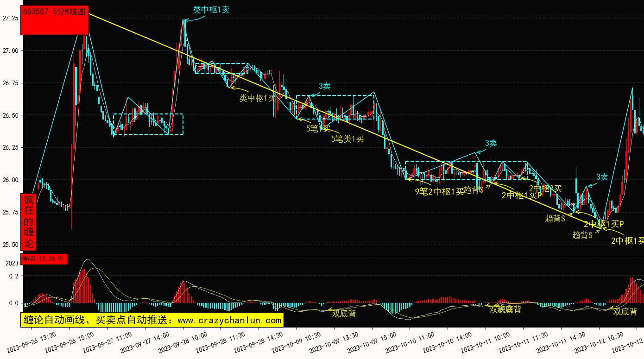Select the 5笔1买 buy point marker
Image resolution: width=644 pixels, height=359 pixels.
tap(318, 128)
